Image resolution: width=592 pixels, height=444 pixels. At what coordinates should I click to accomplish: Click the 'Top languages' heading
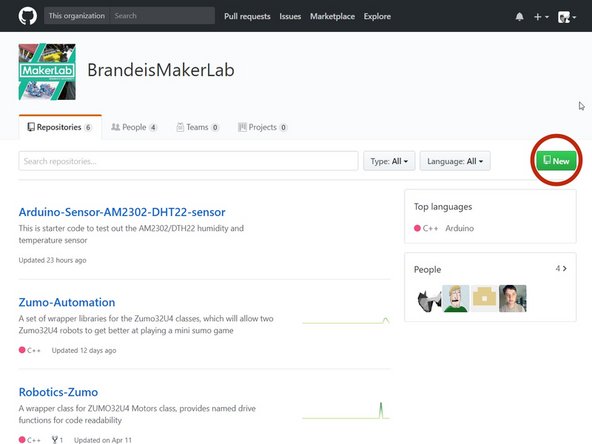(x=443, y=207)
